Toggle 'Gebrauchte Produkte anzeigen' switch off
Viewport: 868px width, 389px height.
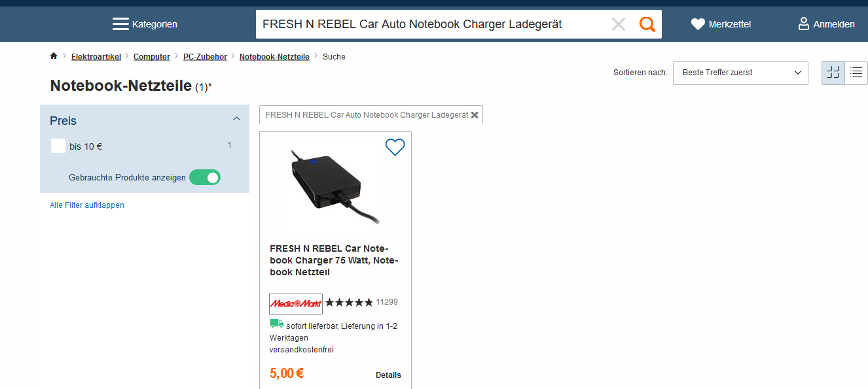coord(205,177)
